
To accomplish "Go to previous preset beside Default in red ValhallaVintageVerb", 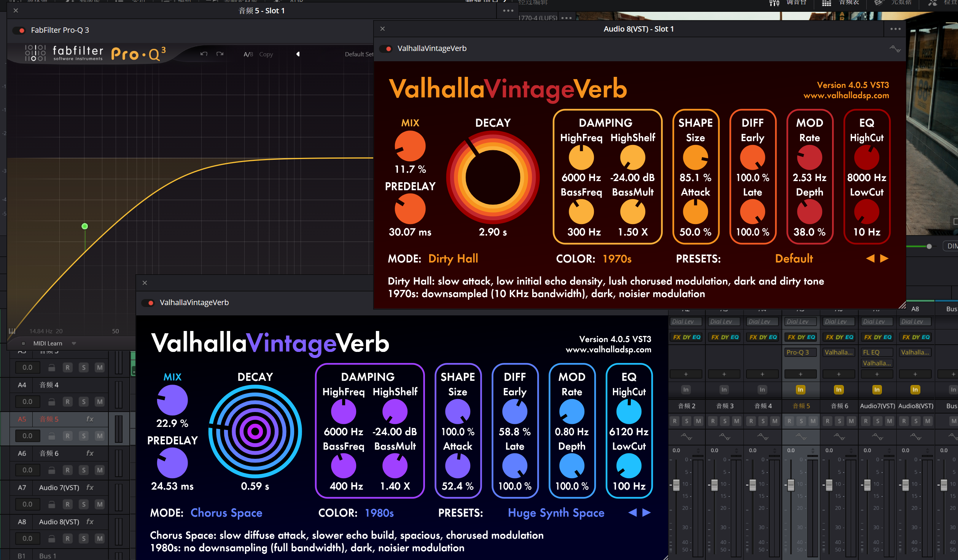I will pyautogui.click(x=870, y=259).
